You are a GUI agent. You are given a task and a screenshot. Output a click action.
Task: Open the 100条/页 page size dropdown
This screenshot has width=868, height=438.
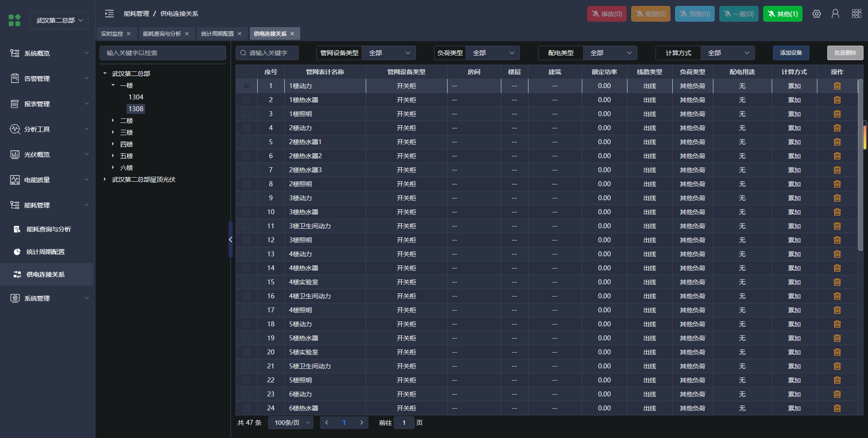click(x=291, y=423)
